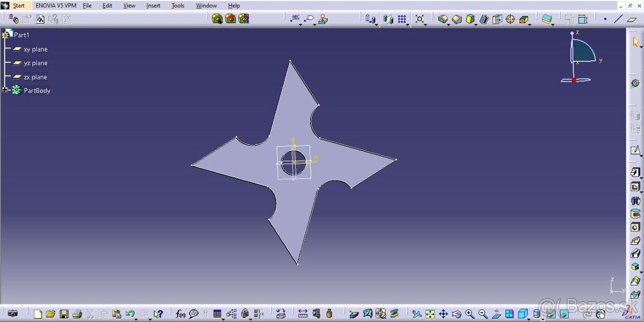Save the part with floppy disk icon
Screen dimensions: 644x322
[x=64, y=314]
